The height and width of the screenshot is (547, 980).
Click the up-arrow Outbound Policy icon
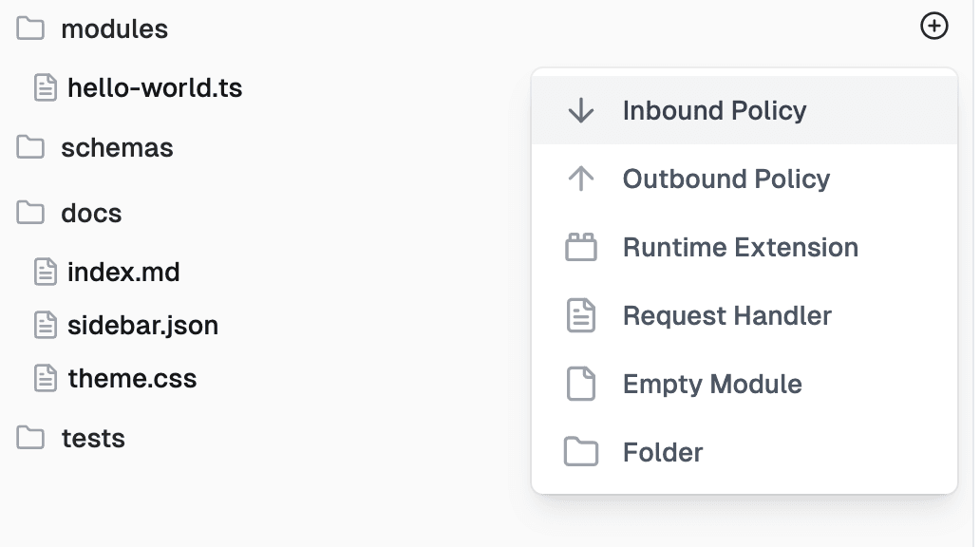579,179
